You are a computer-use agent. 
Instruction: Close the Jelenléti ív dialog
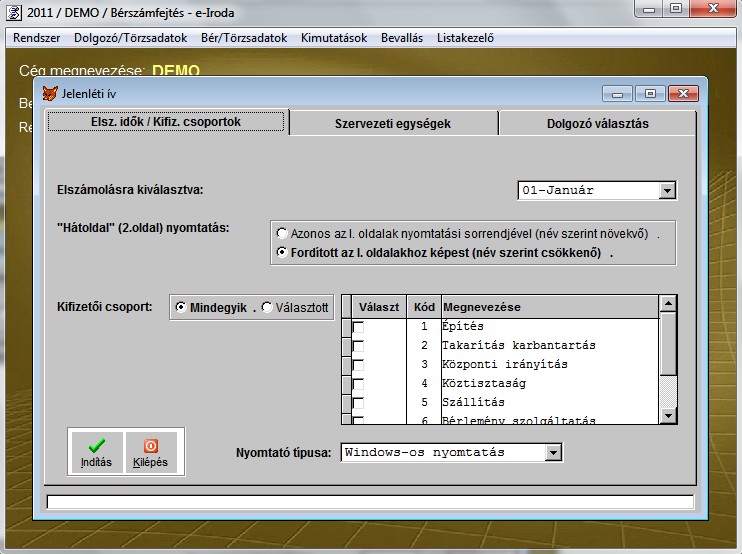(x=682, y=94)
